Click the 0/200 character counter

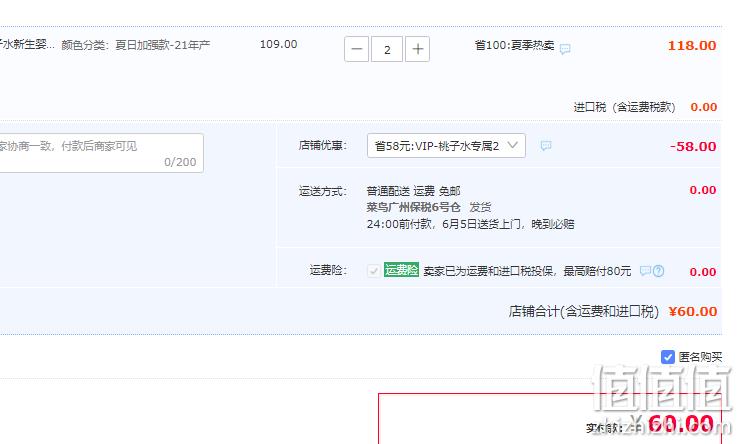(x=180, y=162)
